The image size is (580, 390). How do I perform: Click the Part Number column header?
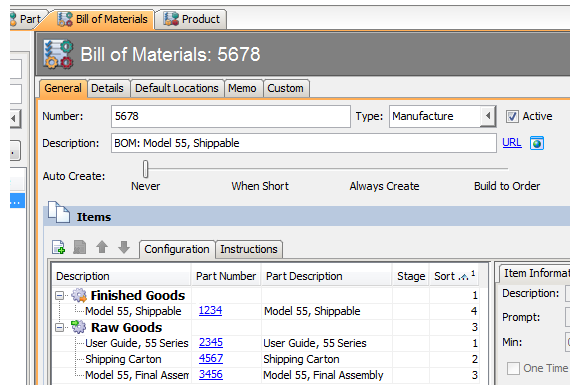226,276
